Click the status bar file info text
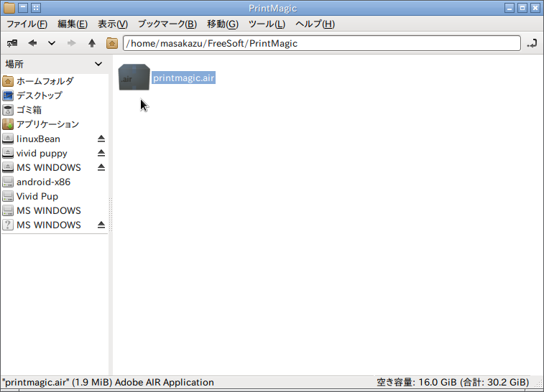 (x=108, y=382)
